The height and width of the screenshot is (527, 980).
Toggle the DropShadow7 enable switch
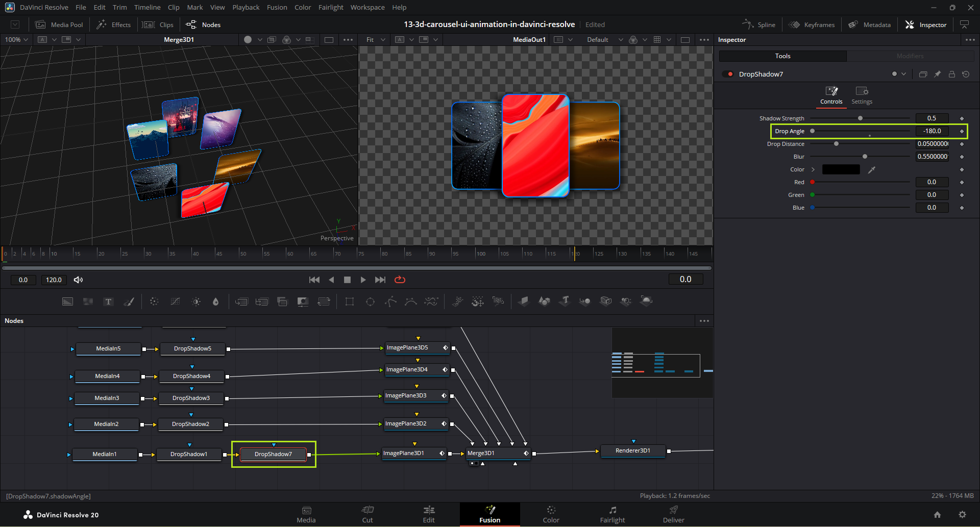coord(728,74)
